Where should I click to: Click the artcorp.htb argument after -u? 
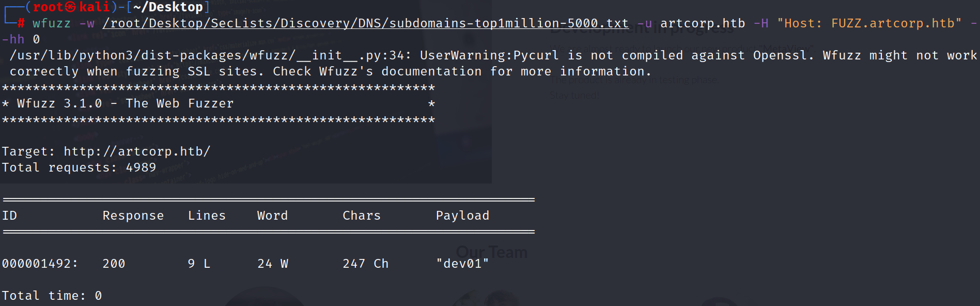[703, 23]
